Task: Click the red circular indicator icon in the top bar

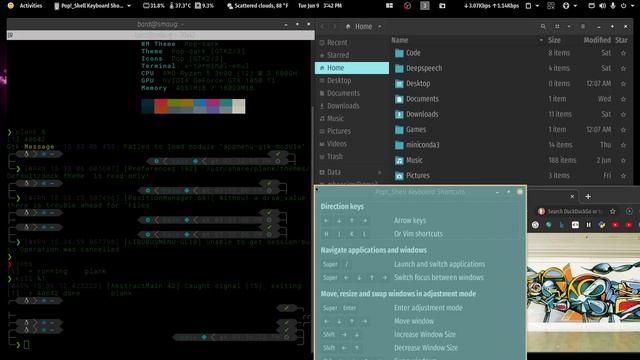Action: pos(407,6)
